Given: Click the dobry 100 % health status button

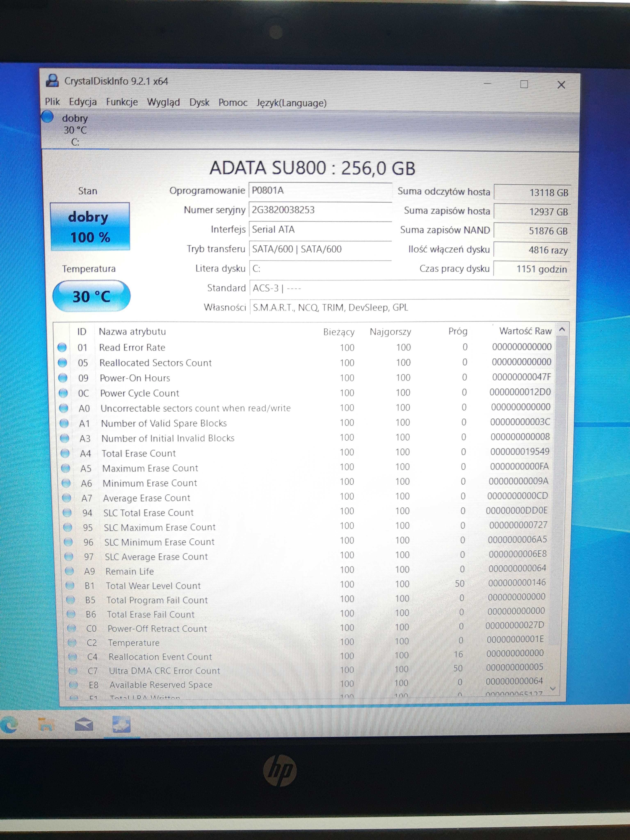Looking at the screenshot, I should [90, 227].
